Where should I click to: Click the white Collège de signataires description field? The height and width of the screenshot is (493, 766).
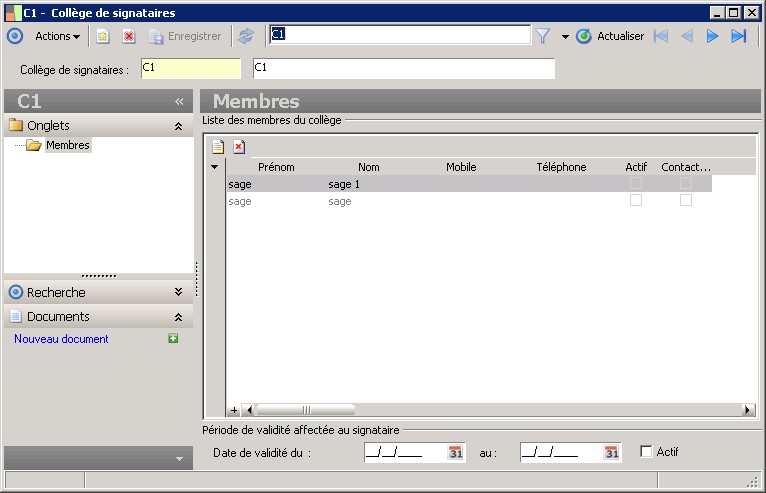(404, 68)
